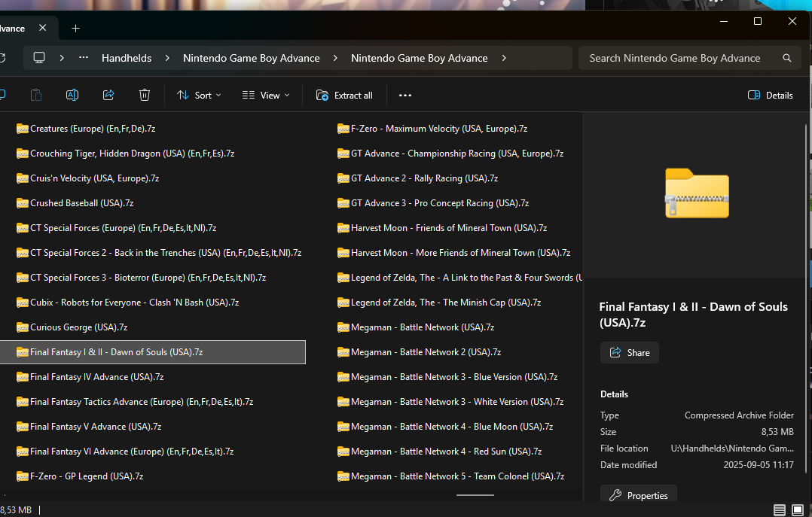Add a new tab with plus icon
The image size is (812, 517).
click(75, 29)
